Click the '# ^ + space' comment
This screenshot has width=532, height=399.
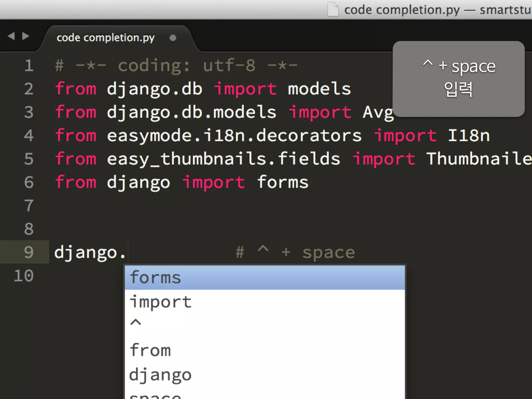click(295, 252)
